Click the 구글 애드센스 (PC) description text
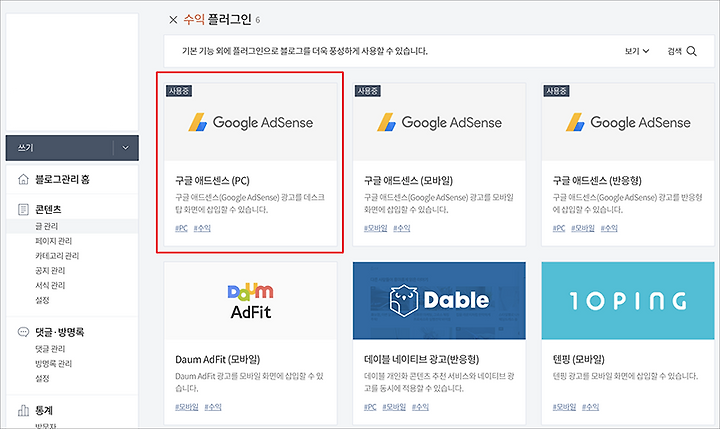Screen dimensions: 720x429 (x=250, y=203)
